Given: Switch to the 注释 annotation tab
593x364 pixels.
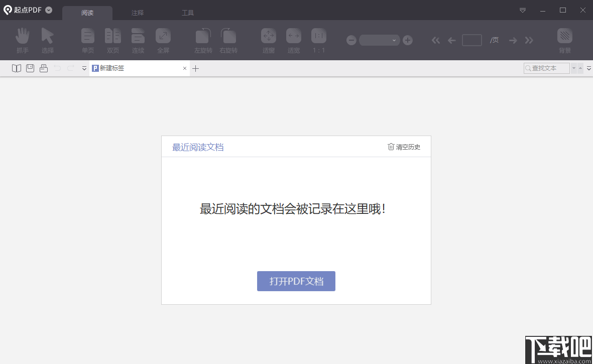Looking at the screenshot, I should tap(138, 12).
